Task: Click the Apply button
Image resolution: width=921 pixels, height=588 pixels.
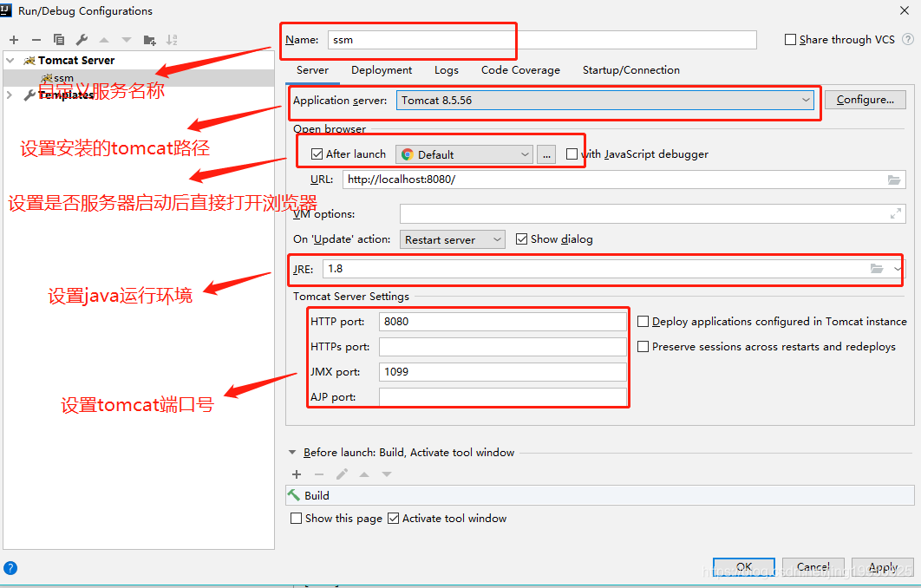Action: 883,567
